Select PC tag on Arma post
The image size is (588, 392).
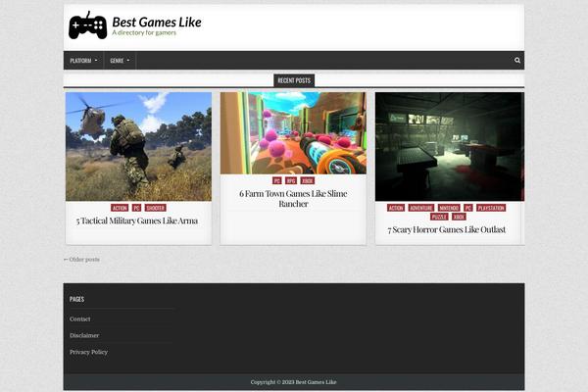[136, 208]
